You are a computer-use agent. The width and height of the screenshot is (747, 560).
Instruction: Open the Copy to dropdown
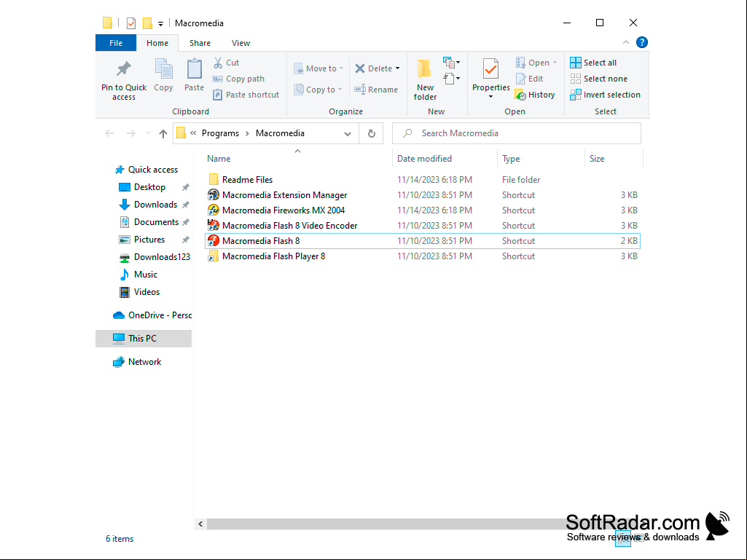tap(318, 90)
